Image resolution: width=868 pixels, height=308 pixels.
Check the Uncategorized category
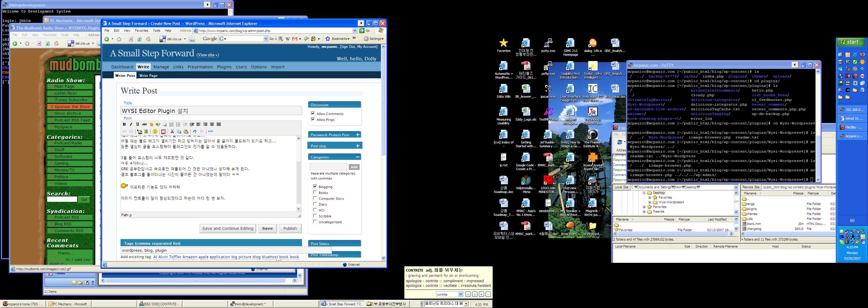click(x=315, y=222)
